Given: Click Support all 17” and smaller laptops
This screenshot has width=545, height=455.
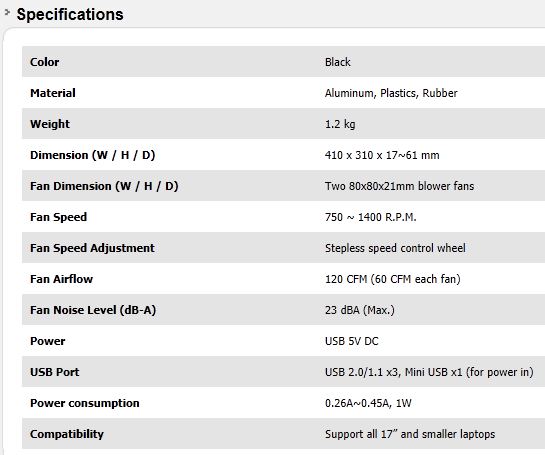Looking at the screenshot, I should tap(410, 434).
